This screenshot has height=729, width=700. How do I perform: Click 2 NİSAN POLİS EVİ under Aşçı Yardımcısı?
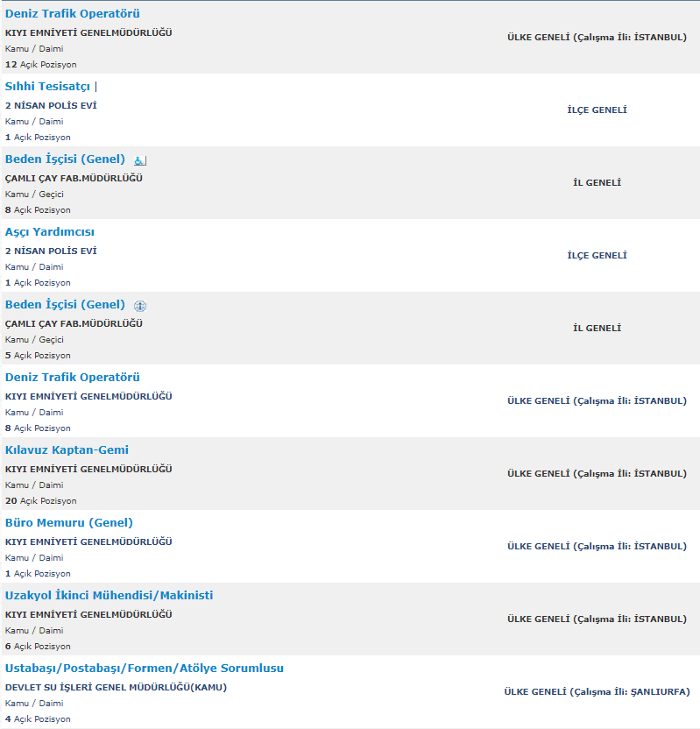click(51, 251)
